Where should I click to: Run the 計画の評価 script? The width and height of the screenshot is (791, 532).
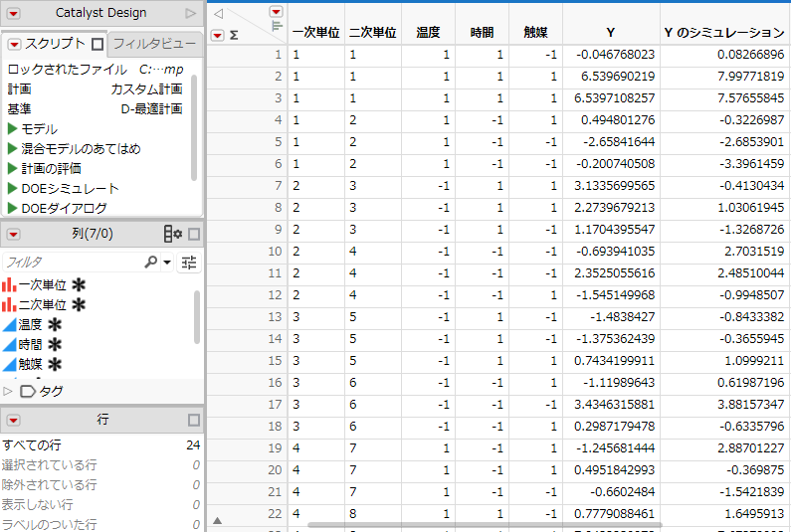(x=13, y=168)
